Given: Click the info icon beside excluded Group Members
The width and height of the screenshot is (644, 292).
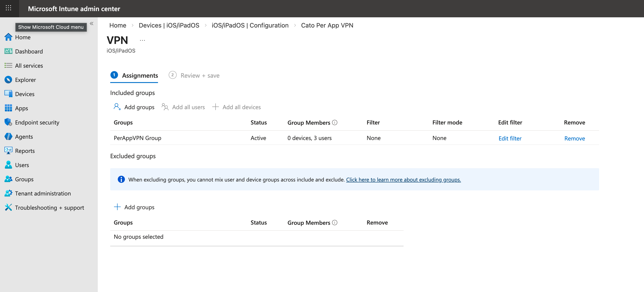Looking at the screenshot, I should tap(334, 223).
